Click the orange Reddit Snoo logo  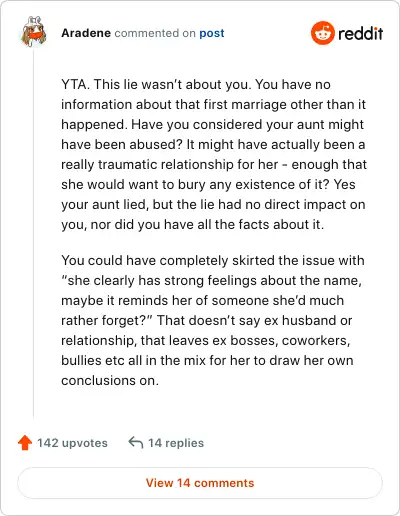(x=323, y=33)
